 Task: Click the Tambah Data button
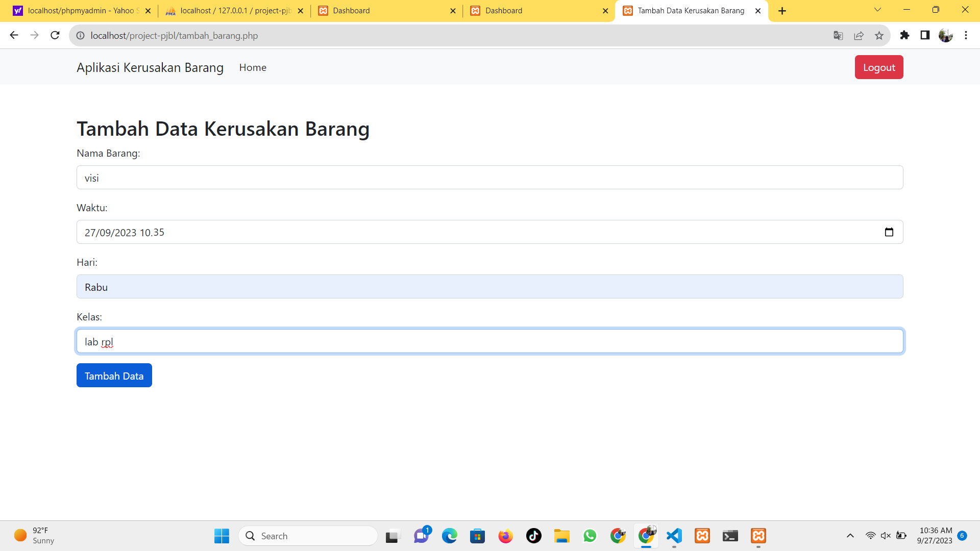coord(114,375)
